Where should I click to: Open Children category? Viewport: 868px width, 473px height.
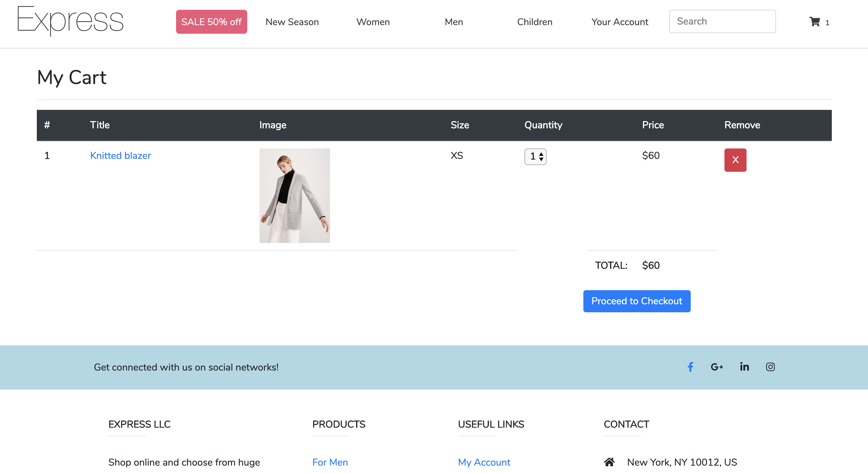tap(534, 22)
